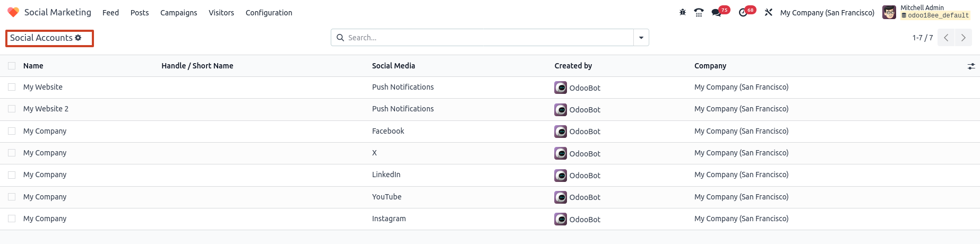Toggle the select-all checkbox in header row
Screen dimensions: 980x244
[x=12, y=66]
